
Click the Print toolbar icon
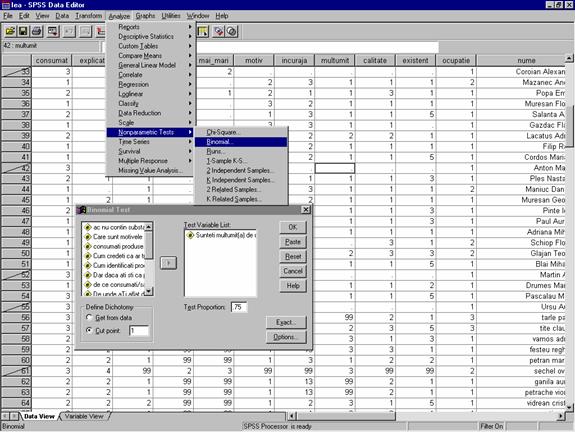(37, 32)
